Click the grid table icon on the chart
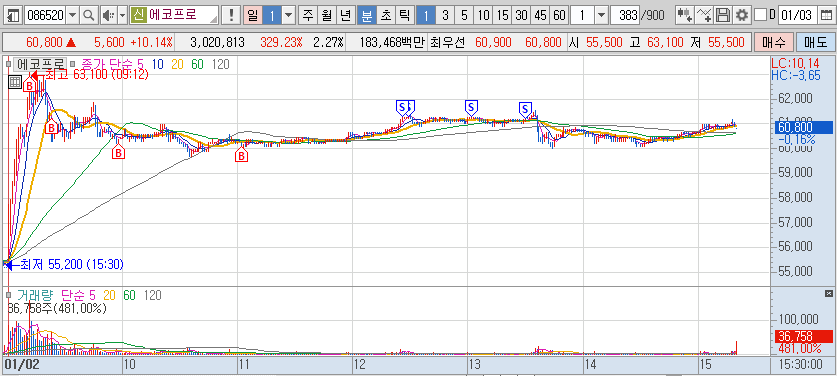Image resolution: width=837 pixels, height=376 pixels. pyautogui.click(x=15, y=83)
